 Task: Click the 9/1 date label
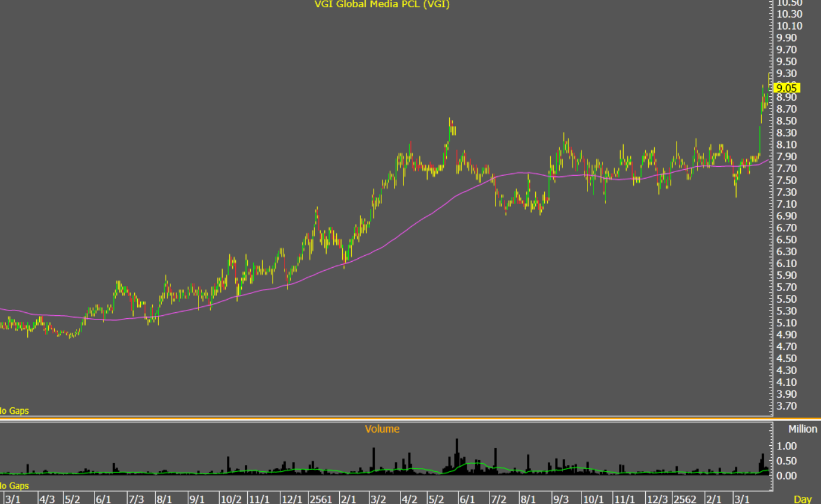(x=197, y=499)
